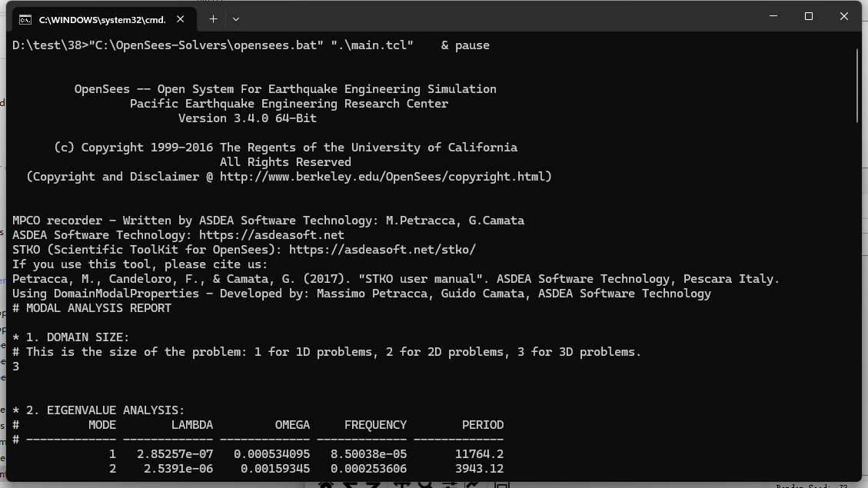
Task: Open a new terminal tab
Action: 213,19
